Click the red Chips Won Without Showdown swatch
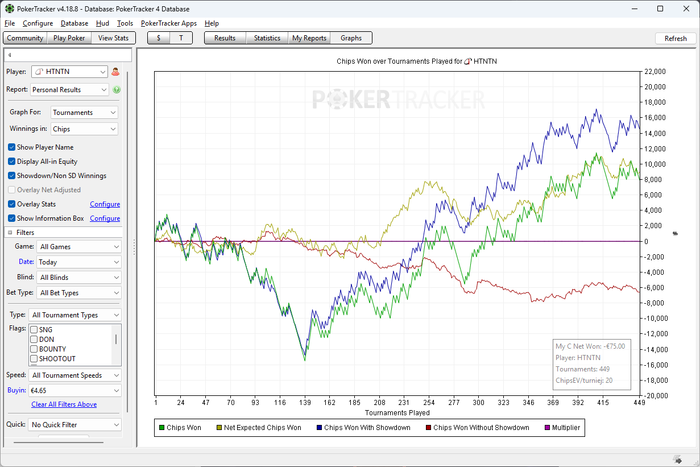Image resolution: width=700 pixels, height=467 pixels. pyautogui.click(x=429, y=428)
